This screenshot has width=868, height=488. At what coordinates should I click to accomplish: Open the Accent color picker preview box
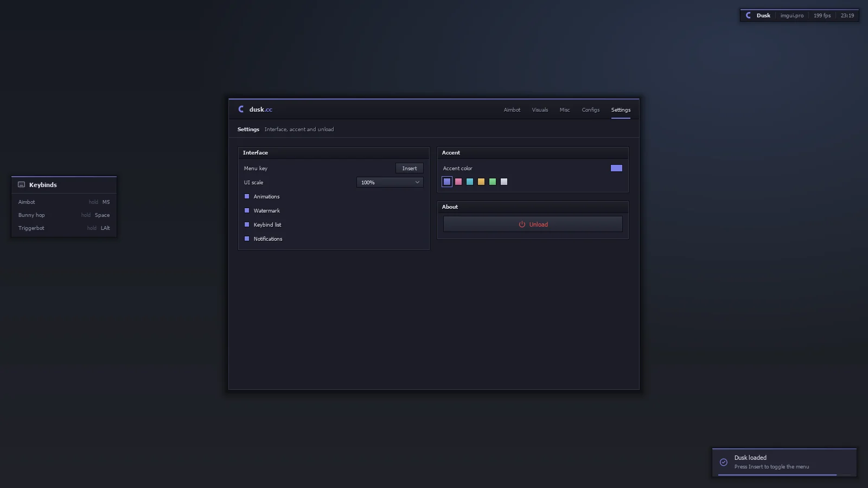pos(616,168)
